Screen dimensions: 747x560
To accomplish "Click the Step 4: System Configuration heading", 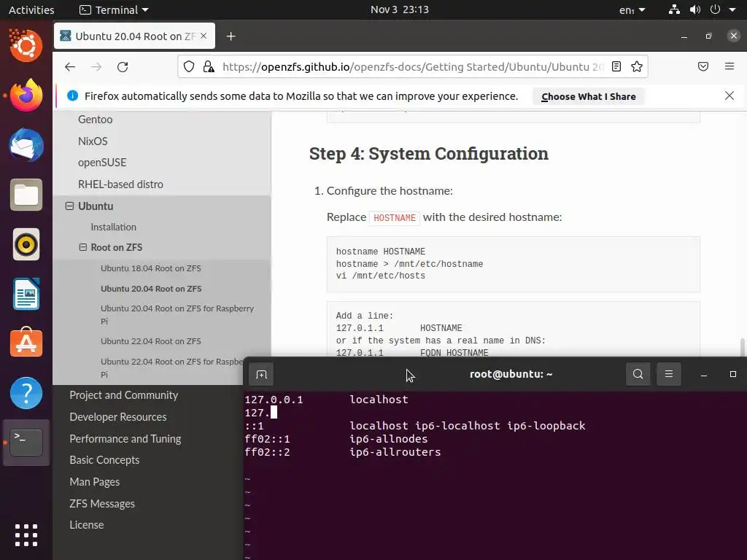I will click(x=429, y=153).
